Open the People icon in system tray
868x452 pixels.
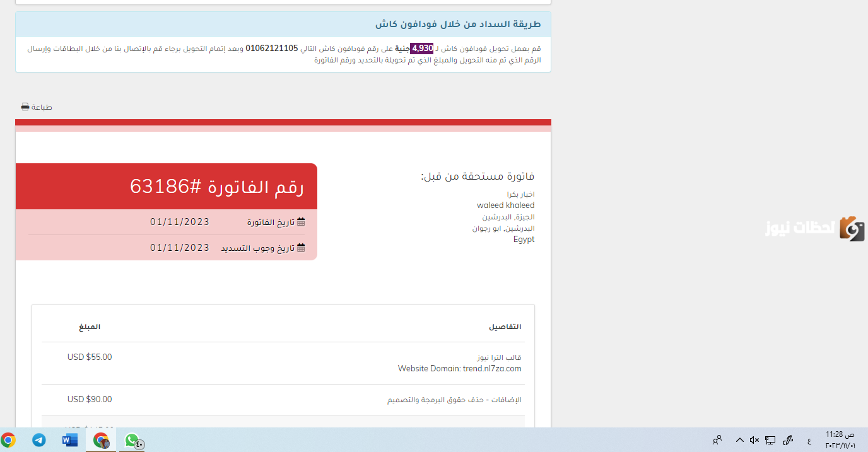pos(717,440)
